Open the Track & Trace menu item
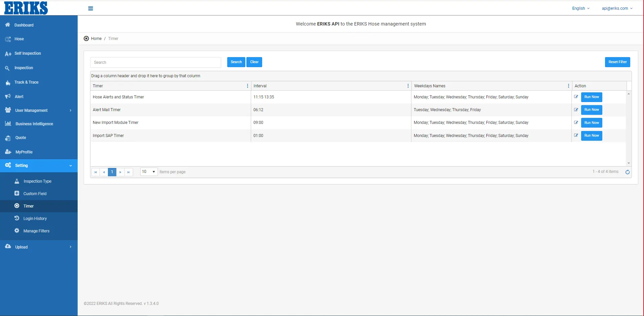 pos(39,82)
